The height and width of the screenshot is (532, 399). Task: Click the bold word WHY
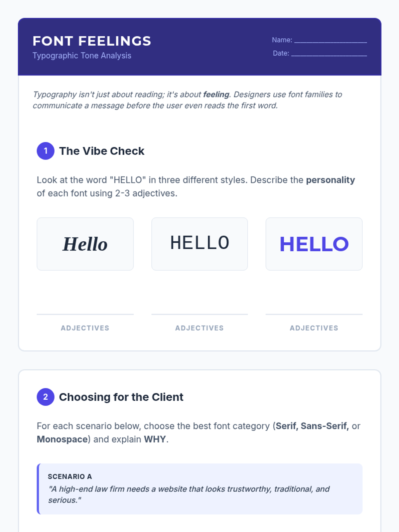(x=155, y=439)
